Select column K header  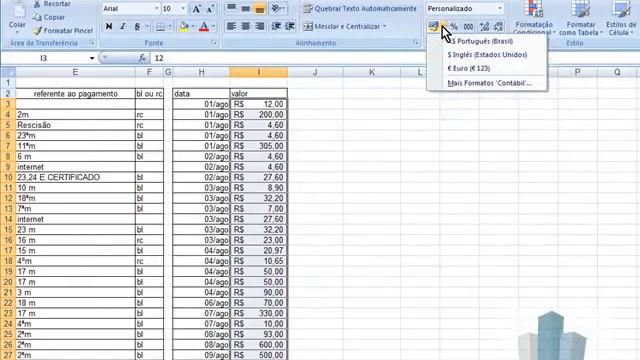pos(372,72)
